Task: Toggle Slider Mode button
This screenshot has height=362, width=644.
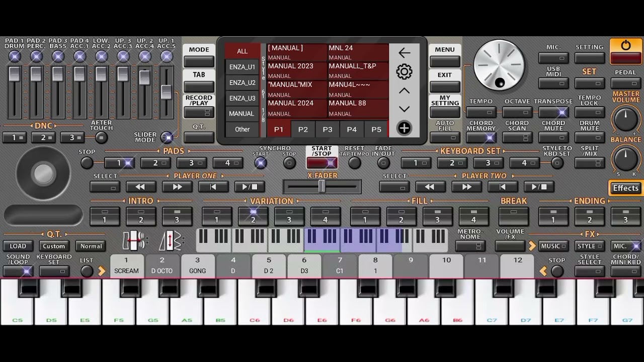Action: [x=166, y=137]
